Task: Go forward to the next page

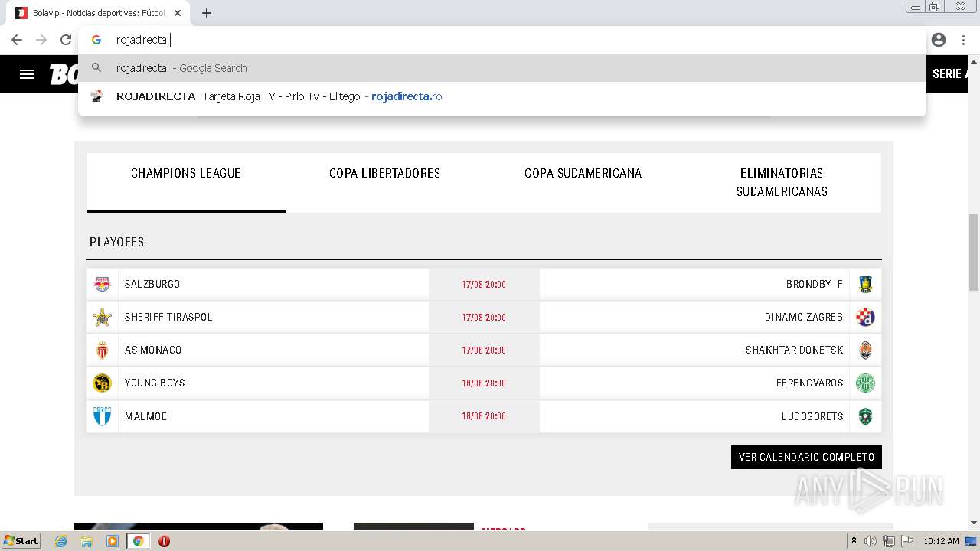Action: (x=41, y=40)
